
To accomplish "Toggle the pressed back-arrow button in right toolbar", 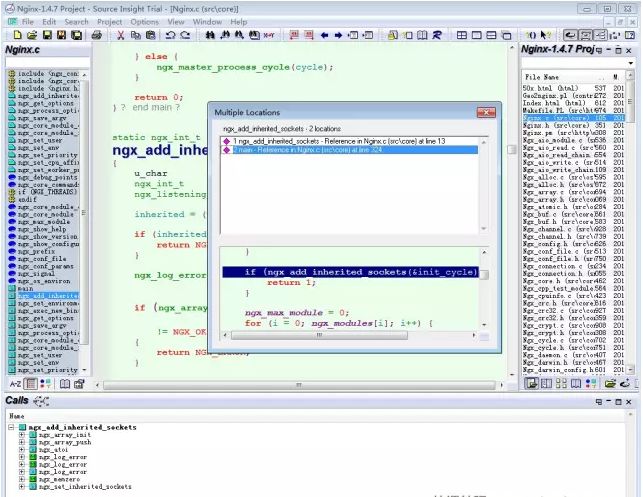I will coord(570,35).
